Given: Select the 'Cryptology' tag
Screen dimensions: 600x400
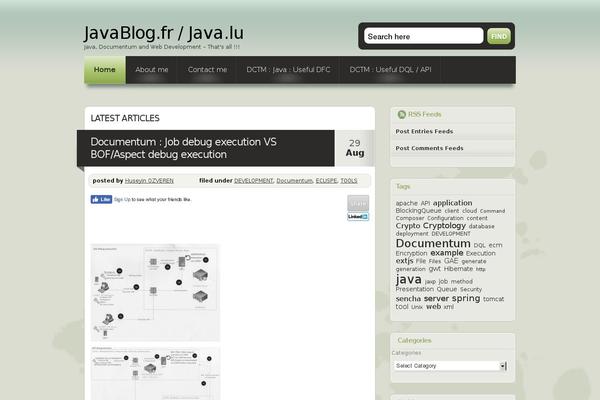Looking at the screenshot, I should (x=444, y=226).
